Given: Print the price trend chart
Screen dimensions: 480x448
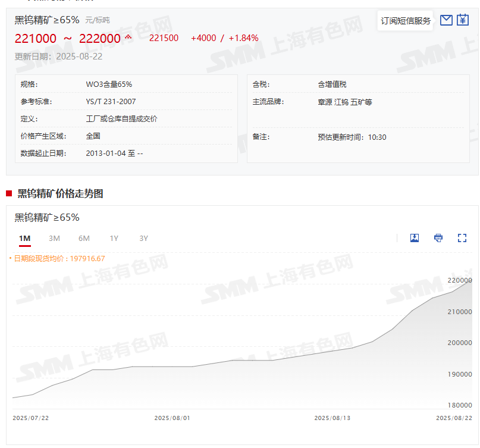Looking at the screenshot, I should coord(438,238).
